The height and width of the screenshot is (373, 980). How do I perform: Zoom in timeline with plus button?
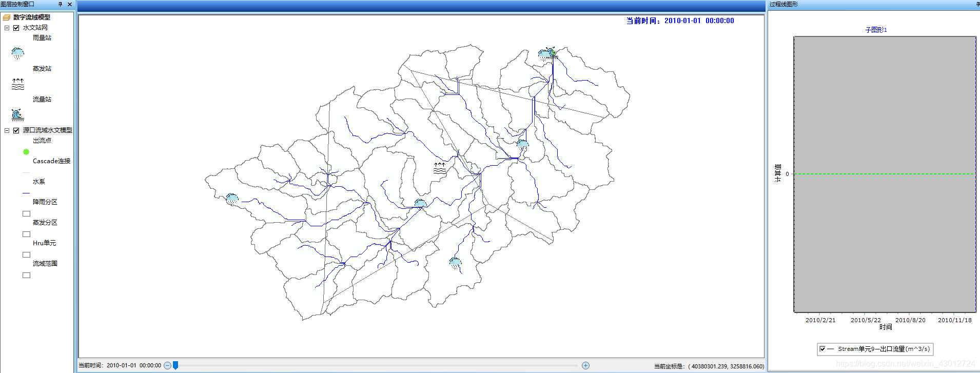point(585,366)
